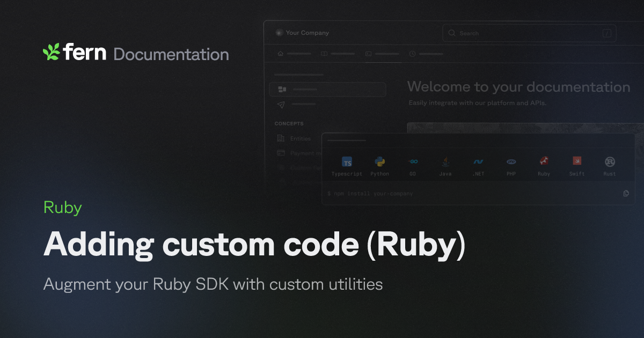This screenshot has width=644, height=338.
Task: Click the fern leaf logo
Action: (x=52, y=52)
